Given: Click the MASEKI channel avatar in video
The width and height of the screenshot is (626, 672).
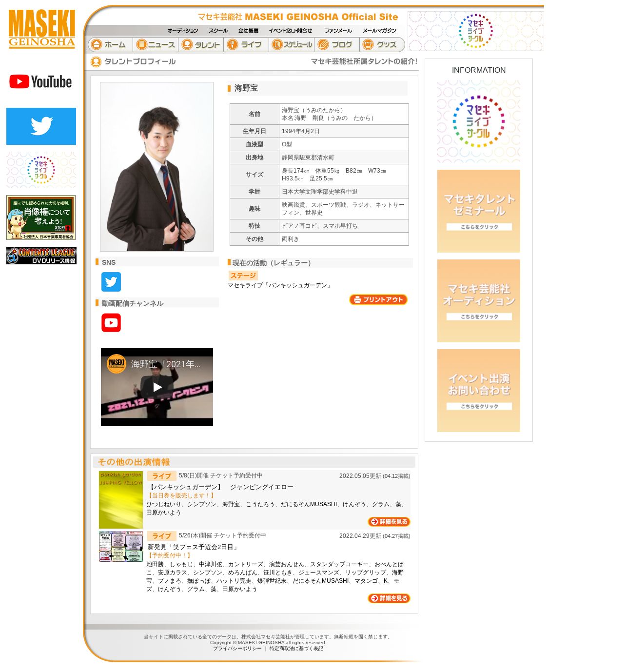Looking at the screenshot, I should (117, 364).
